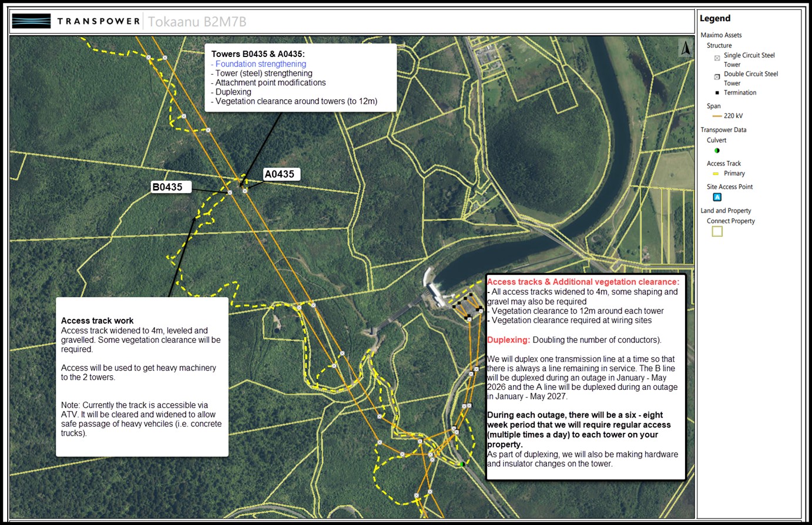This screenshot has height=525, width=812.
Task: Click the Termination square symbol in legend
Action: click(x=717, y=93)
